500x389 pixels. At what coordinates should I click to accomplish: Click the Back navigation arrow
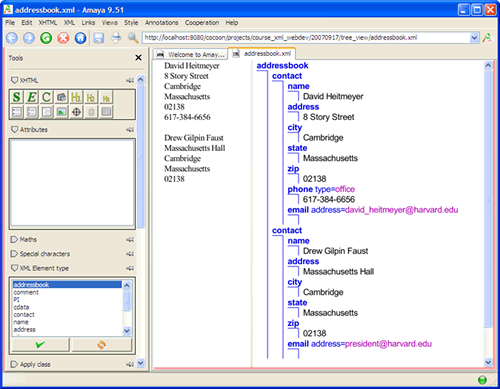coord(12,38)
